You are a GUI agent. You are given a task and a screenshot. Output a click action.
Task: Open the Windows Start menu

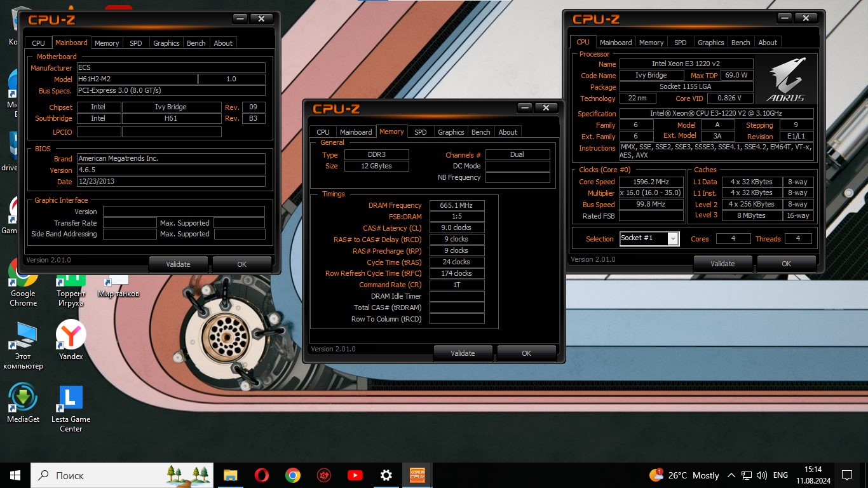tap(15, 475)
